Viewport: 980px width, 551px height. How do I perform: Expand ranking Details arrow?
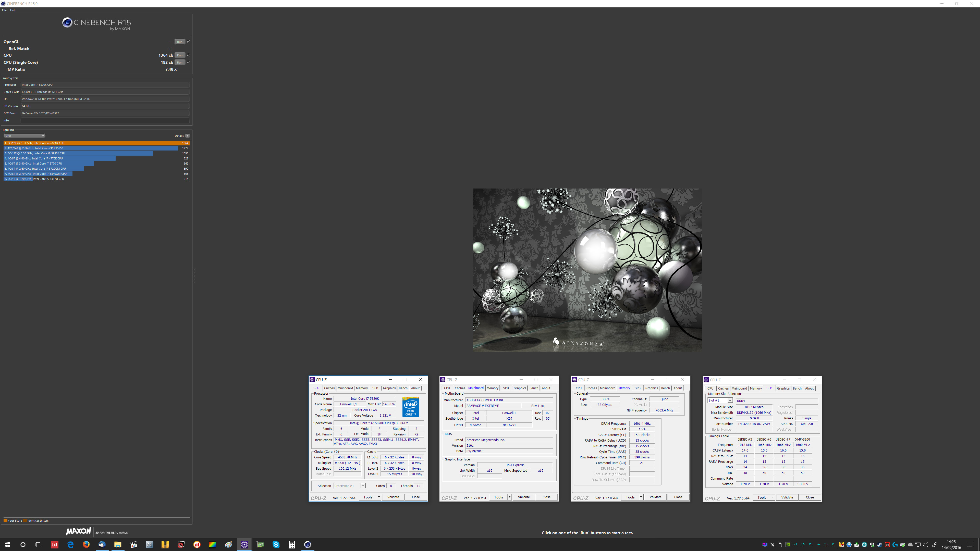(187, 136)
